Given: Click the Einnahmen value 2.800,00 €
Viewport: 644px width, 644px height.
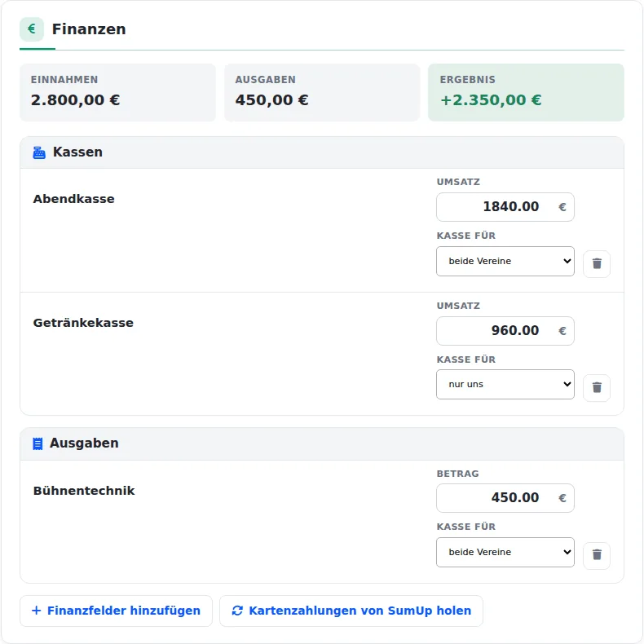Looking at the screenshot, I should click(76, 99).
